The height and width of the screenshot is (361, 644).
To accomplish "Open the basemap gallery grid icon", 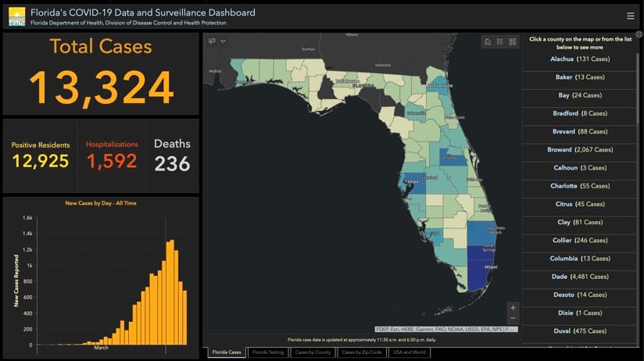I will [512, 42].
